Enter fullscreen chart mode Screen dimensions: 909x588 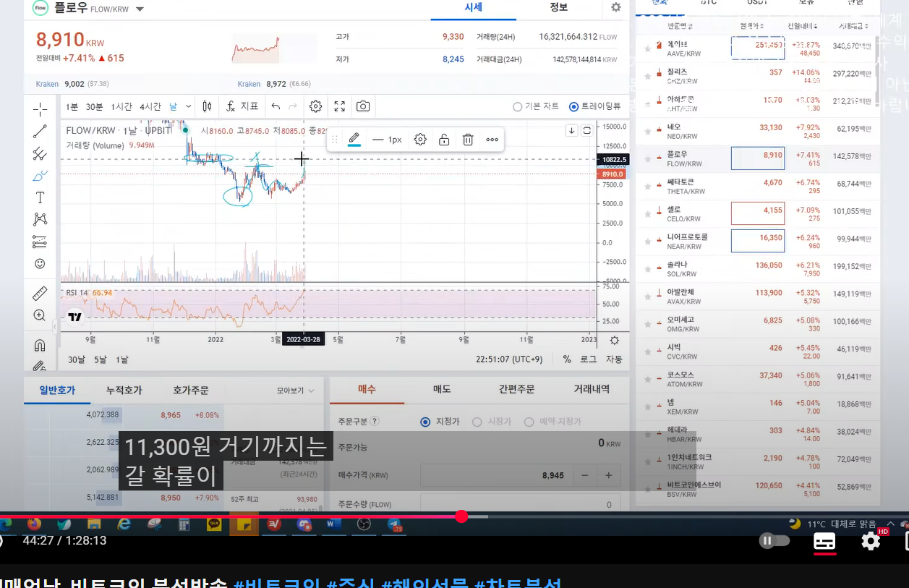click(339, 106)
